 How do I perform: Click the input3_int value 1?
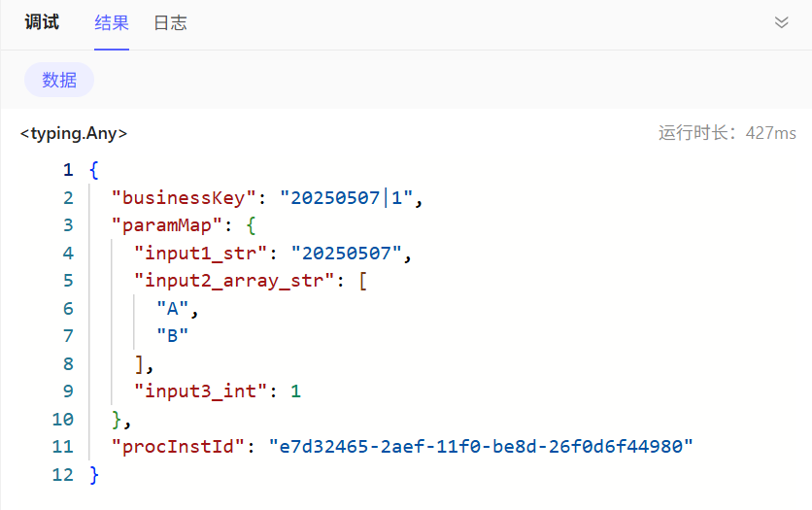[295, 391]
